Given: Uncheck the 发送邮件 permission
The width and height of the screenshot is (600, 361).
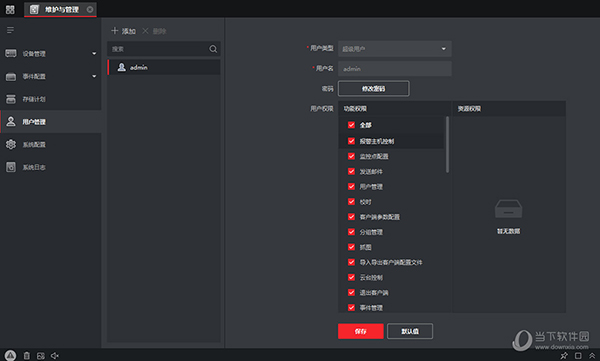Looking at the screenshot, I should coord(351,172).
